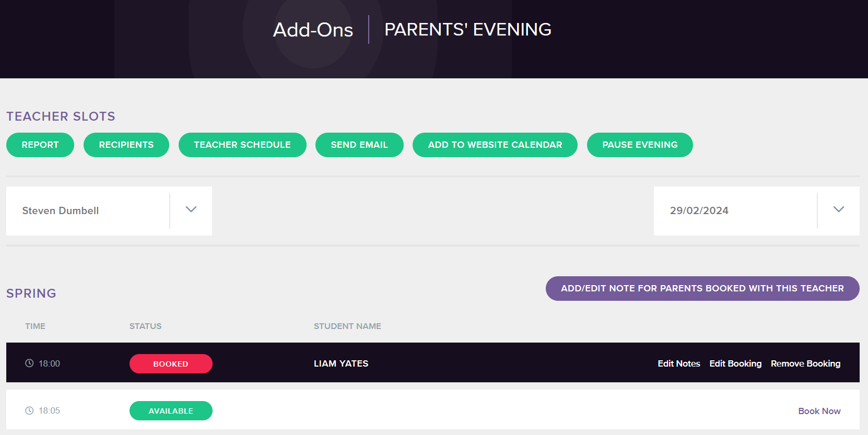Click the Add-Ons header title

pyautogui.click(x=313, y=30)
